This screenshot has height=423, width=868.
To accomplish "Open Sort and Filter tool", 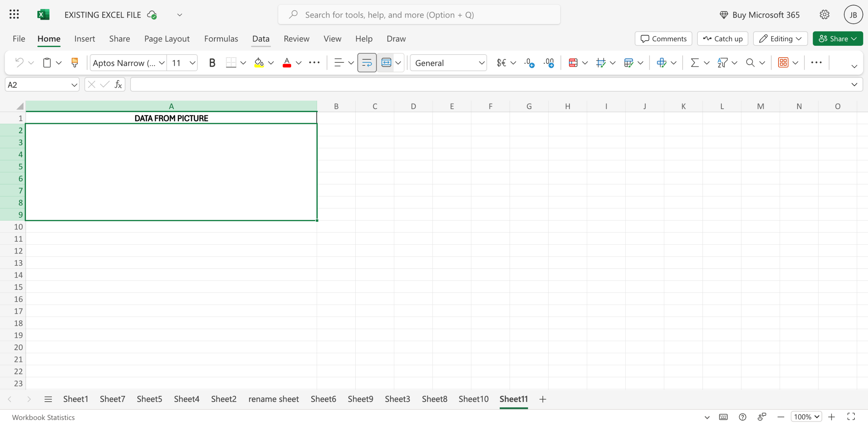I will [x=722, y=63].
